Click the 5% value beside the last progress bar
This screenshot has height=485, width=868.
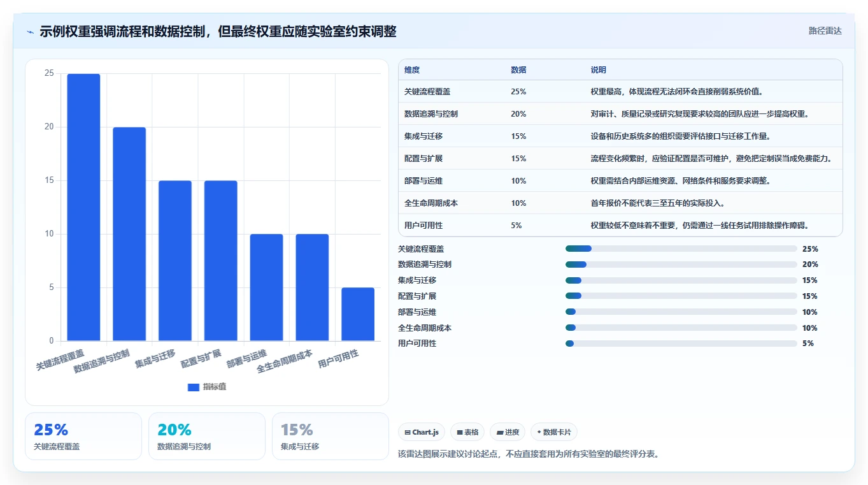[x=808, y=344]
